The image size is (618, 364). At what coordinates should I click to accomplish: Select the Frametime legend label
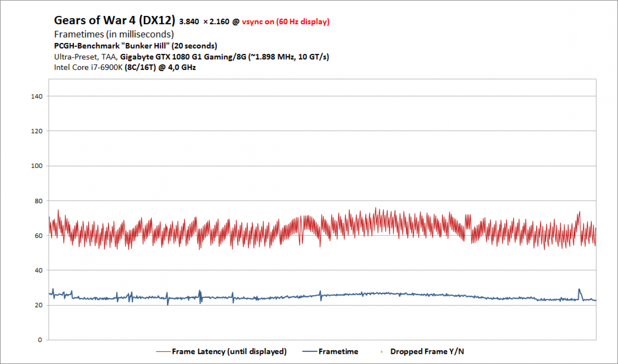338,351
